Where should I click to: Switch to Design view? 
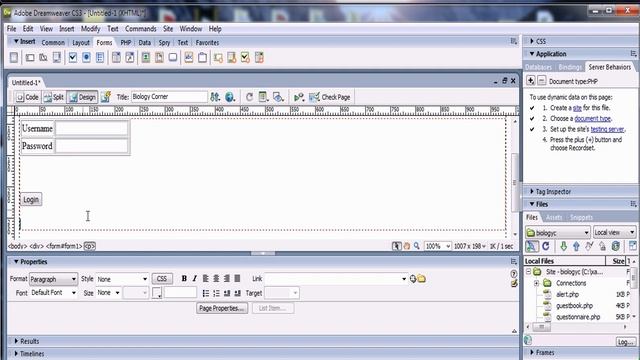(82, 97)
